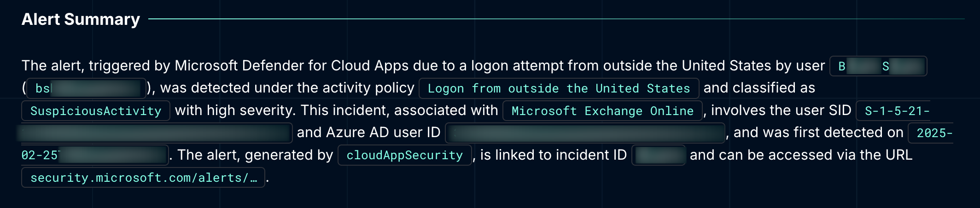Viewport: 980px width, 208px height.
Task: Select the blurred user name chip starting with B
Action: tap(878, 66)
